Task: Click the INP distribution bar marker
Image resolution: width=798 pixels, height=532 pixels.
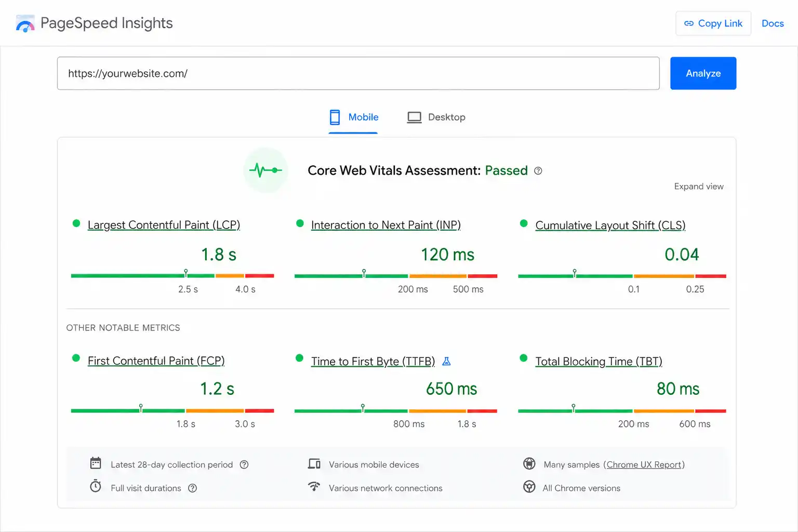Action: coord(364,273)
